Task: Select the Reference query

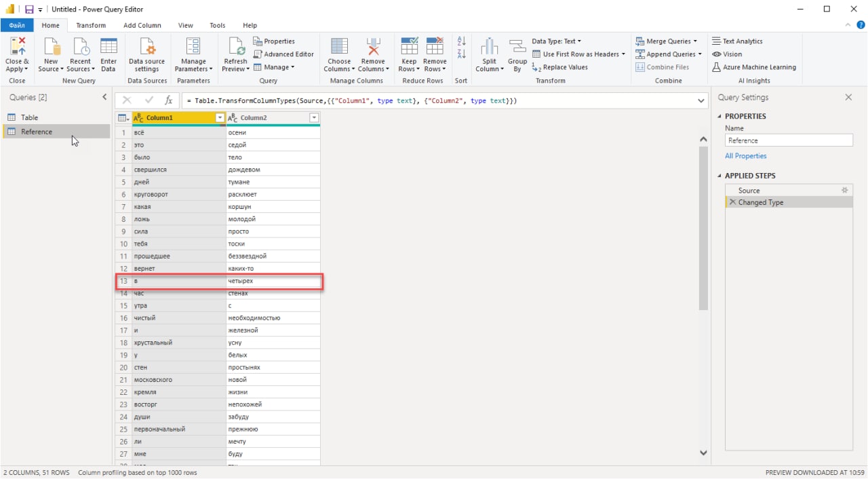Action: (56, 132)
